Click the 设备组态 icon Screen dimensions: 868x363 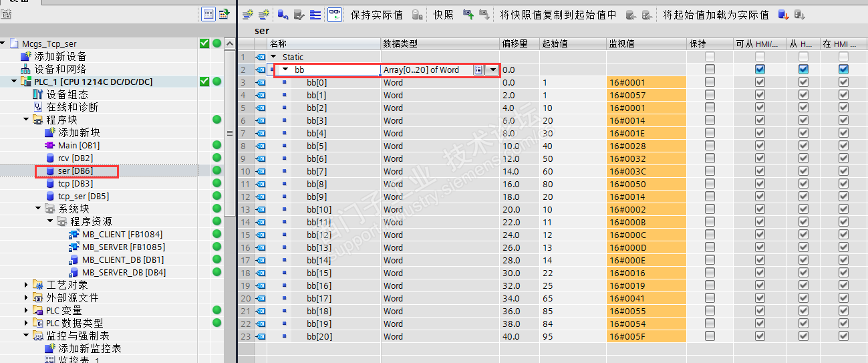[38, 94]
